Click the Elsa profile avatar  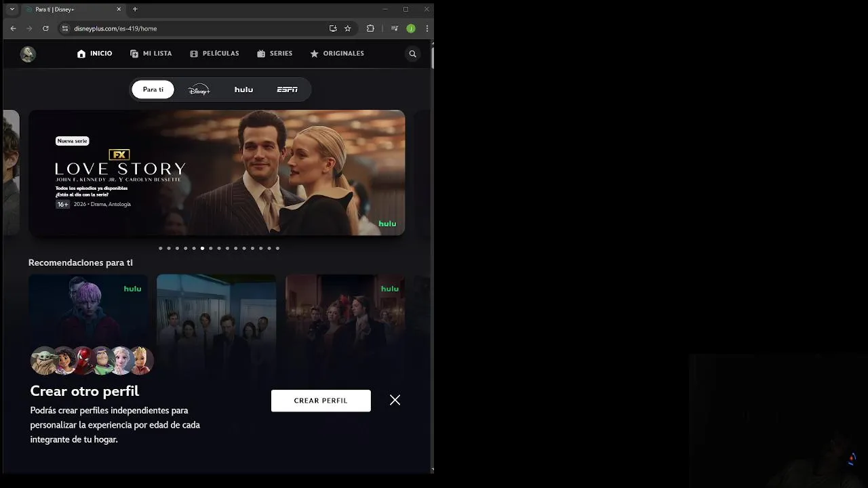click(121, 361)
